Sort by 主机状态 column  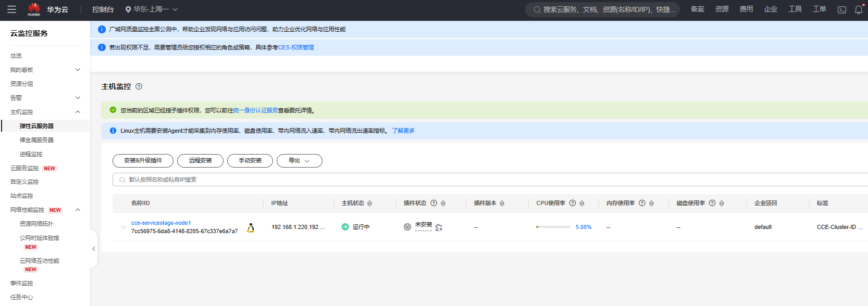(x=369, y=203)
